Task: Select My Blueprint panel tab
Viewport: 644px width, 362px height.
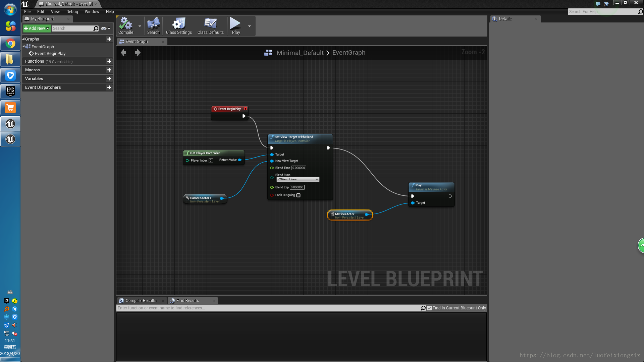Action: pyautogui.click(x=43, y=19)
